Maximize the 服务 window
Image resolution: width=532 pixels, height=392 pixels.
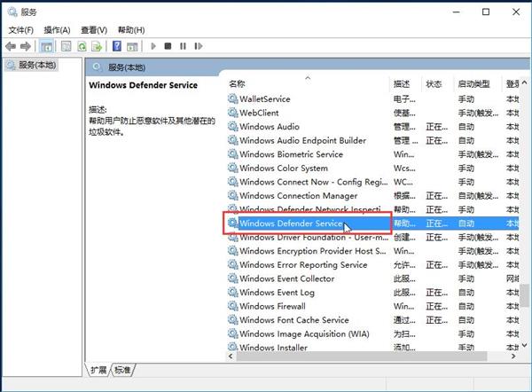coord(486,12)
